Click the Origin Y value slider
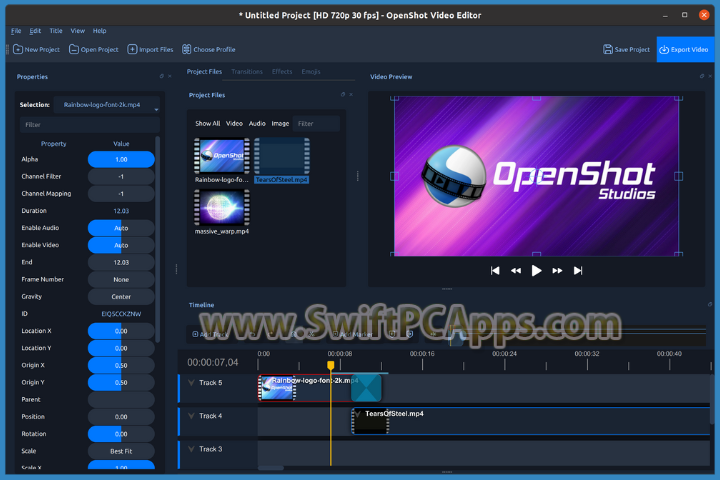This screenshot has width=720, height=480. [x=121, y=382]
